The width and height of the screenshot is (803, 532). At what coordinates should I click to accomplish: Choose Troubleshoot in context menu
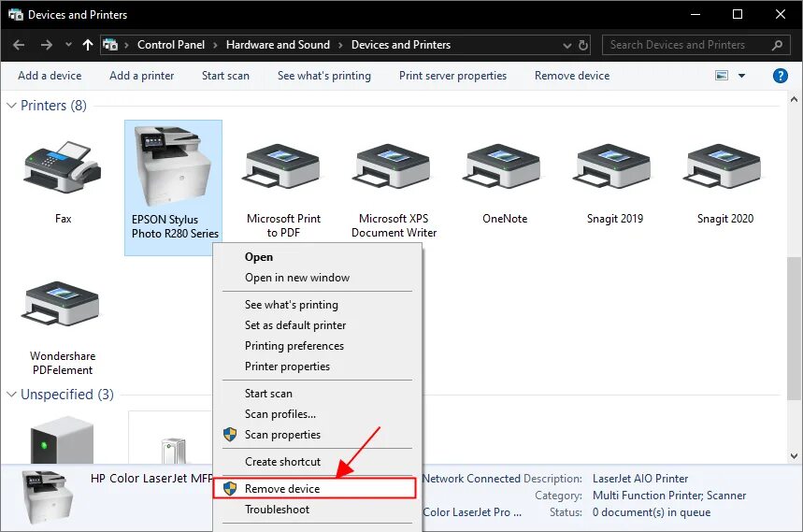point(318,510)
